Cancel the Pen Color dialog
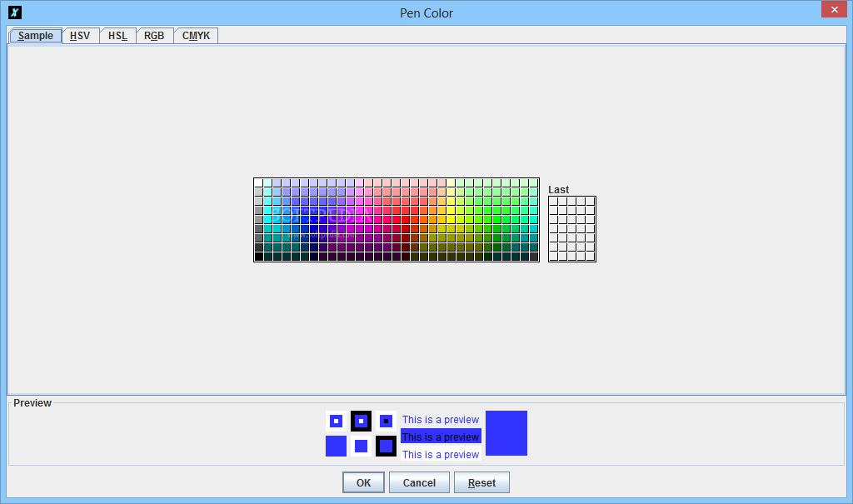 click(419, 483)
